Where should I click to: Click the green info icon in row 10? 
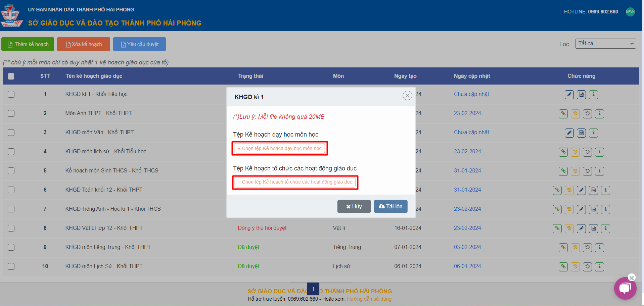pos(599,267)
